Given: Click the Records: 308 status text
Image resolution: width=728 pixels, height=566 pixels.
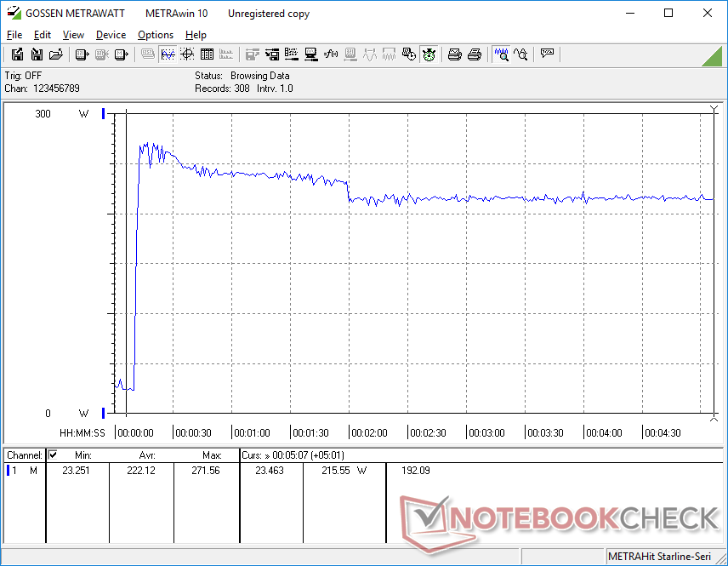Looking at the screenshot, I should 222,89.
